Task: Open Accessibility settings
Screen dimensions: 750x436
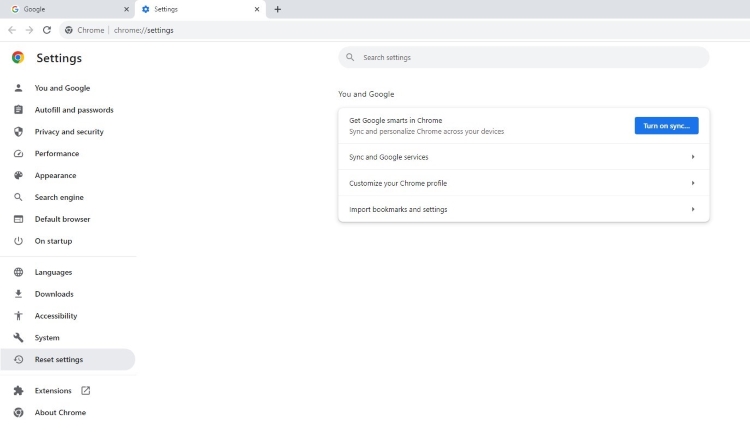Action: coord(68,316)
